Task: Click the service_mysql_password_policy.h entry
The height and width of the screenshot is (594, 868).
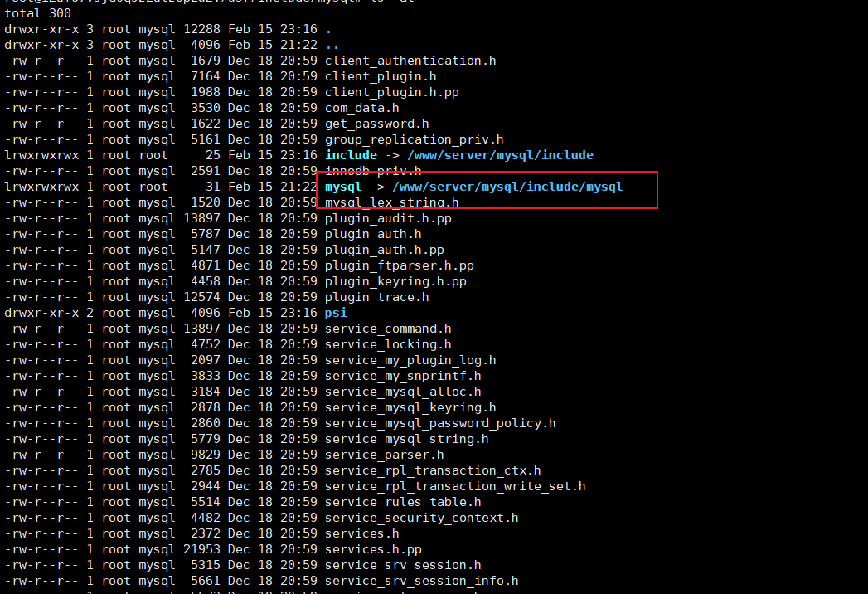Action: 440,423
